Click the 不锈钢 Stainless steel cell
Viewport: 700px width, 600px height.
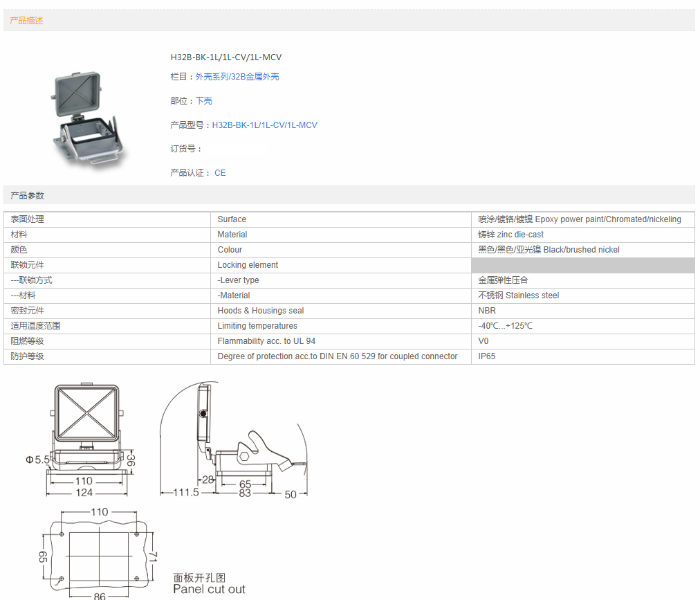pyautogui.click(x=519, y=296)
